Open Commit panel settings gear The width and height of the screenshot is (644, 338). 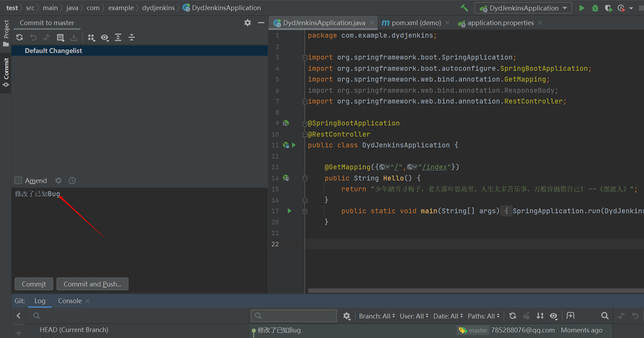click(248, 23)
